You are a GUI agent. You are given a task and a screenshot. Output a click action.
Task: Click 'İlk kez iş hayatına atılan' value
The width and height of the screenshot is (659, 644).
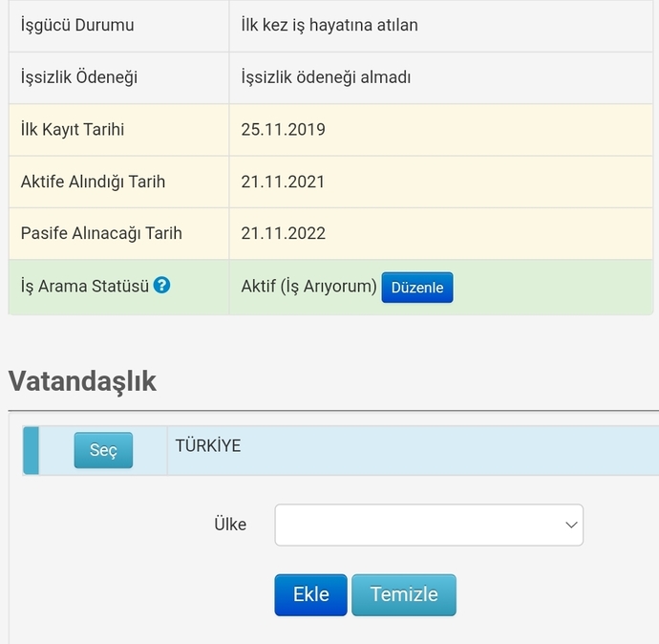coord(329,25)
